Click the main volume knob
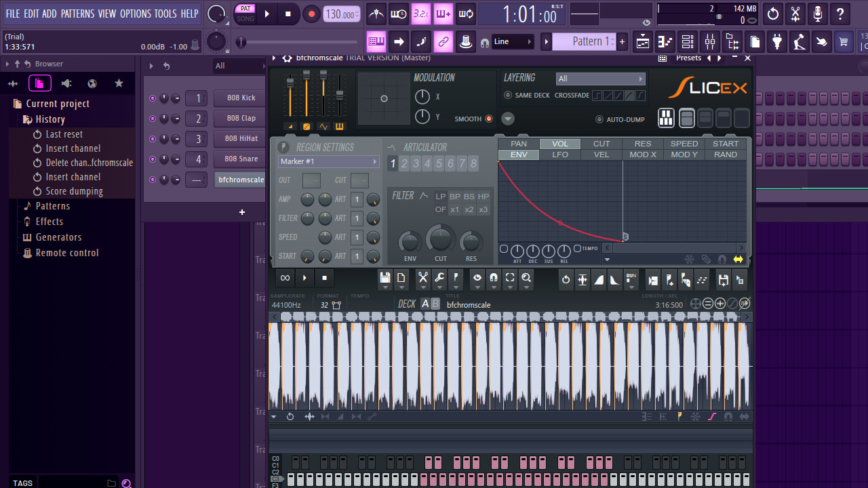The width and height of the screenshot is (868, 488). [x=216, y=14]
